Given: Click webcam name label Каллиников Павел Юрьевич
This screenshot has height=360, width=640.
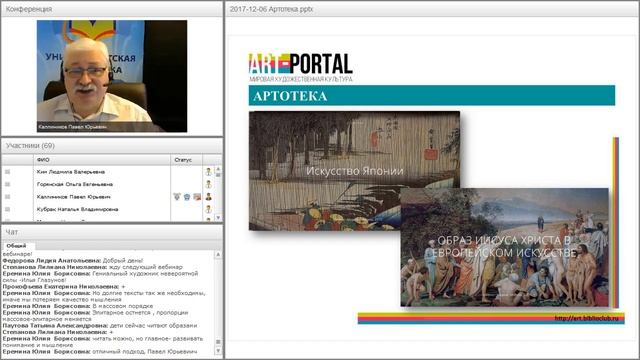Looking at the screenshot, I should [x=73, y=127].
